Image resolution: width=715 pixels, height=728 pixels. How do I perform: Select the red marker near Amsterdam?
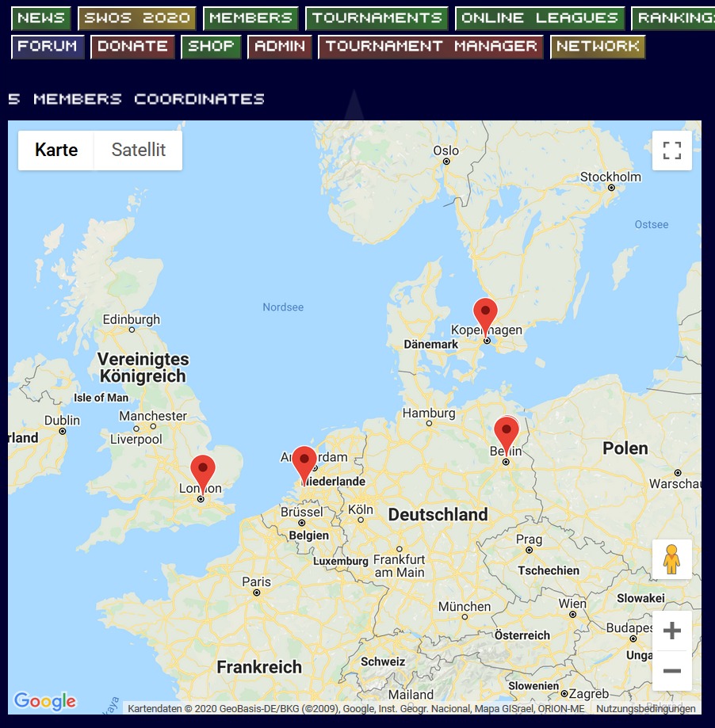coord(304,462)
